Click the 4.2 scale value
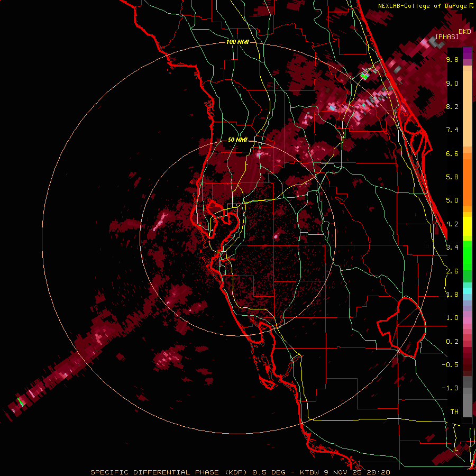The height and width of the screenshot is (476, 476). 452,224
